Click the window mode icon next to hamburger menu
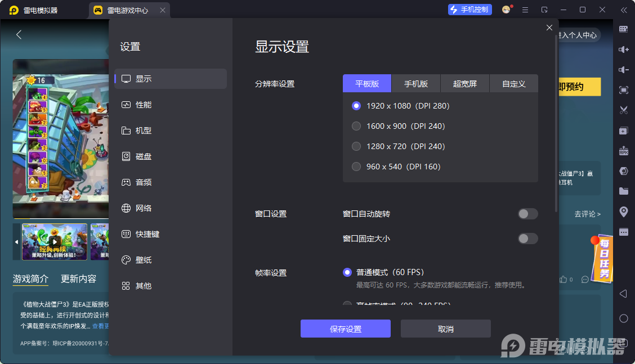Screen dimensions: 635x364 pyautogui.click(x=544, y=10)
